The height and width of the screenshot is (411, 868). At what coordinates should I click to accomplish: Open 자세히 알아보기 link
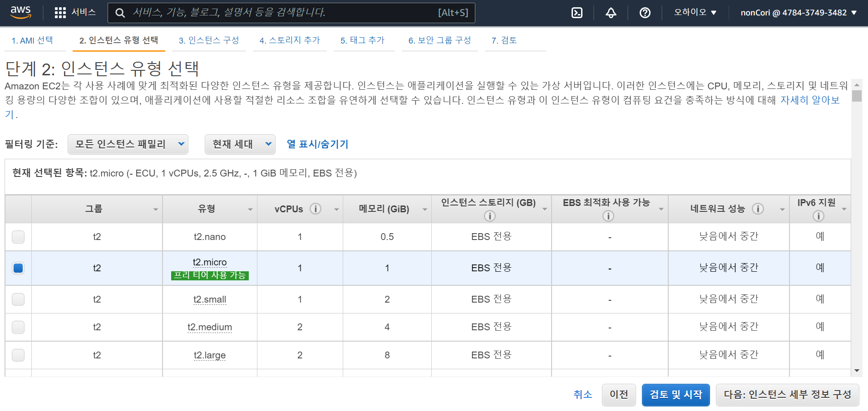coord(810,100)
